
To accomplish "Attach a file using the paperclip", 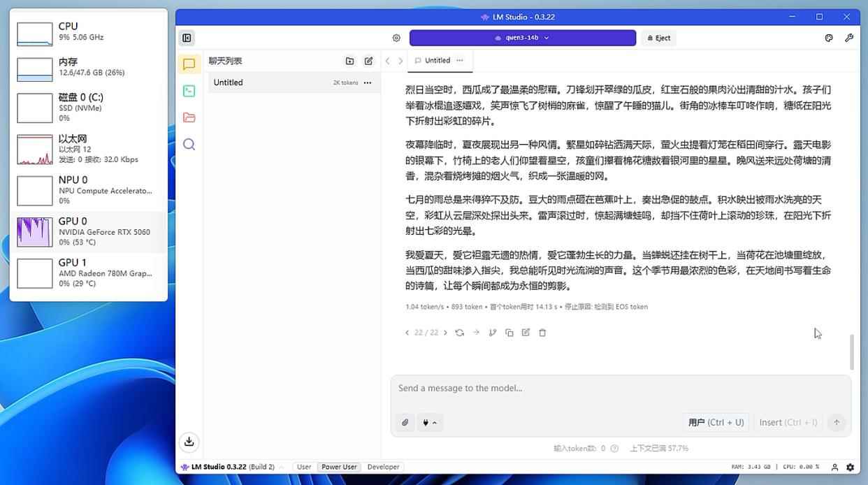I will pyautogui.click(x=405, y=422).
